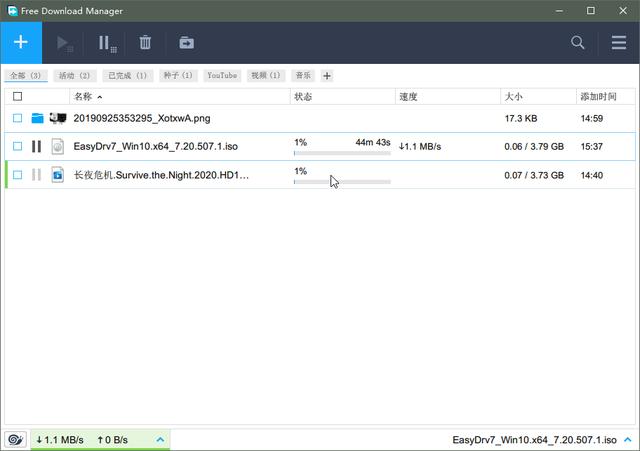
Task: Open the search magnifier icon
Action: pyautogui.click(x=578, y=42)
